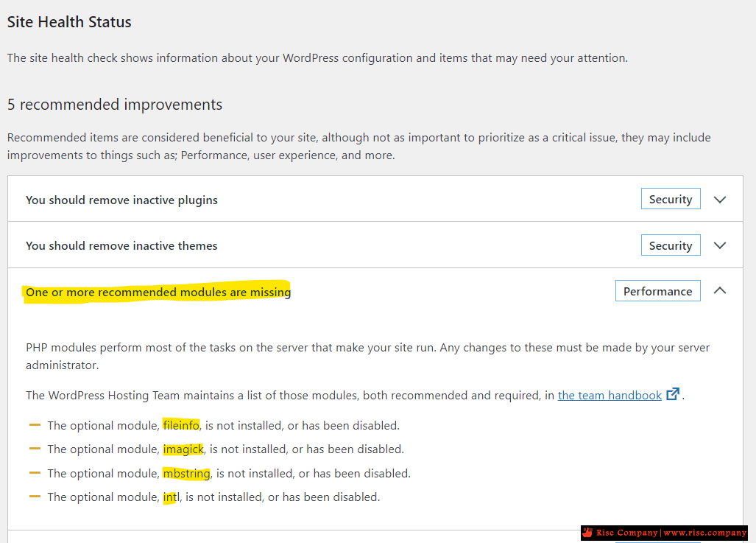Click the orange dash beside mbstring item
Viewport: 756px width, 543px height.
tap(35, 473)
